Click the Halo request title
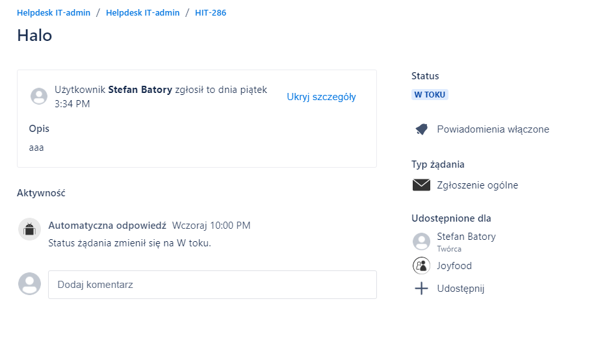The width and height of the screenshot is (609, 364). point(34,35)
